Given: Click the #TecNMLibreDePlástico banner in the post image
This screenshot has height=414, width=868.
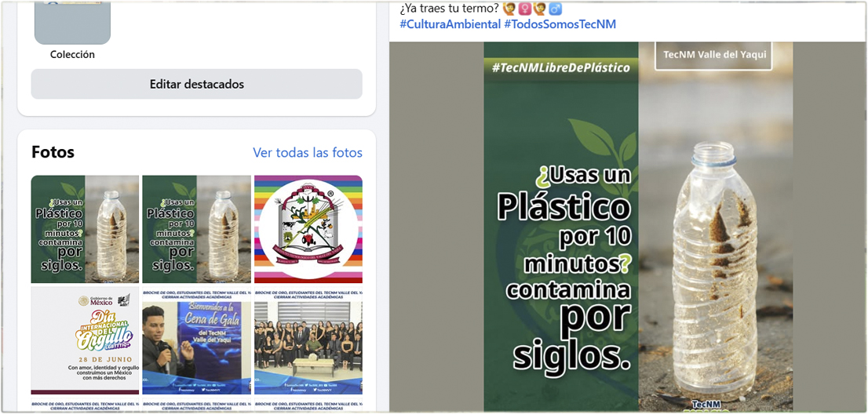Looking at the screenshot, I should [x=561, y=68].
